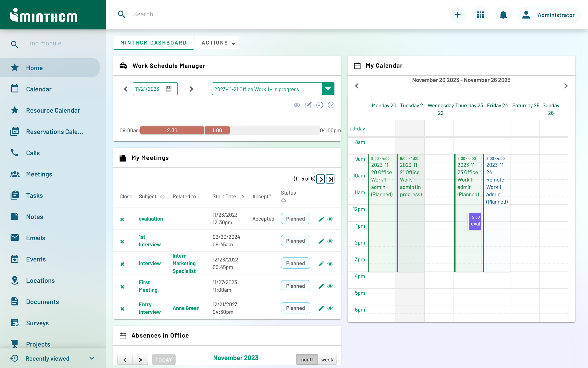Click the edit icon in Work Schedule Manager
This screenshot has width=588, height=368.
pyautogui.click(x=308, y=105)
